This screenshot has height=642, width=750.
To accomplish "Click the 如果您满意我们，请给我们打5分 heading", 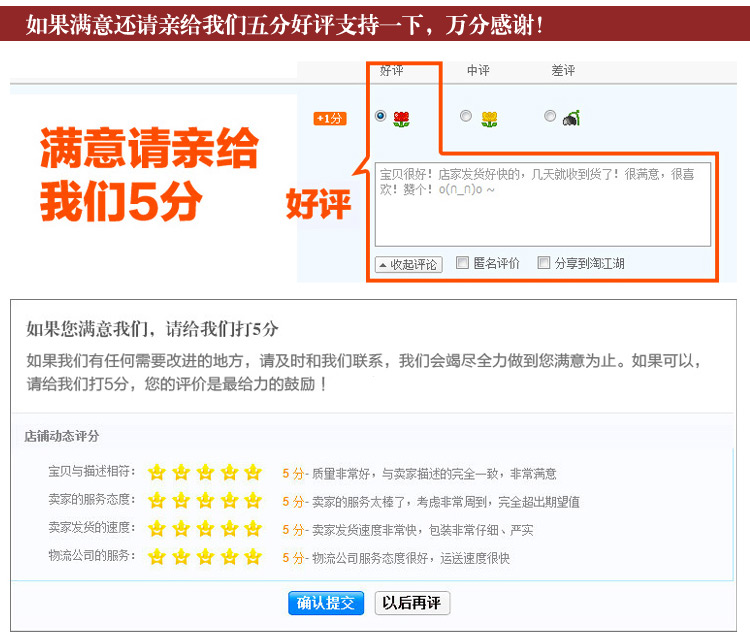I will 152,329.
